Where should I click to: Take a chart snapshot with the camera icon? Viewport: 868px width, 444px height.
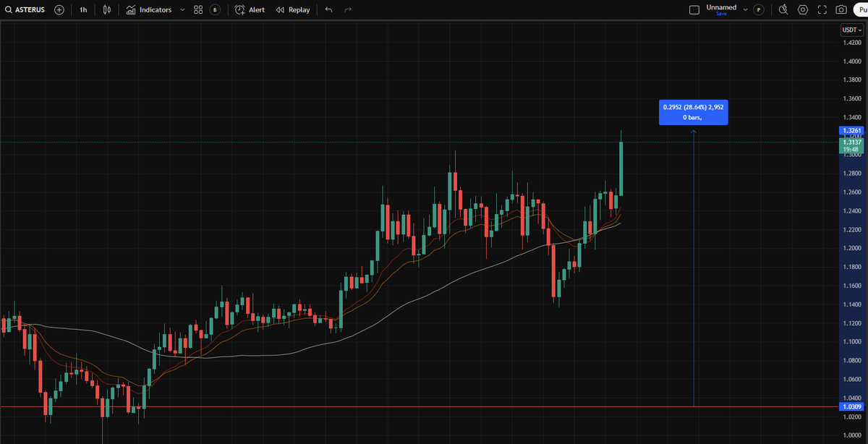841,9
